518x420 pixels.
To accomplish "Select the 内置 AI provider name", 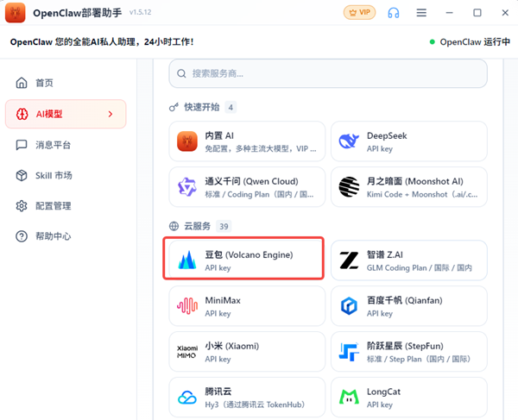I will (219, 135).
